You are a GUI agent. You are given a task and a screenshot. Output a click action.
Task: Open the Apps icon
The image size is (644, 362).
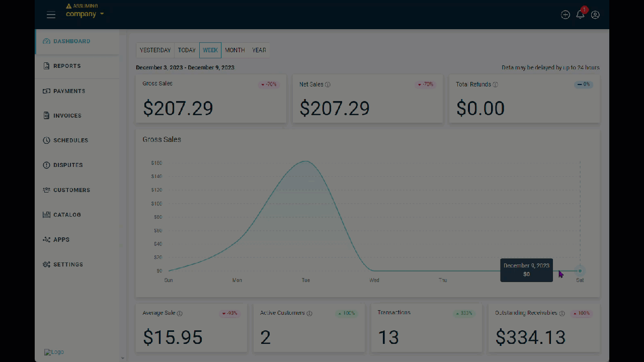click(x=46, y=239)
